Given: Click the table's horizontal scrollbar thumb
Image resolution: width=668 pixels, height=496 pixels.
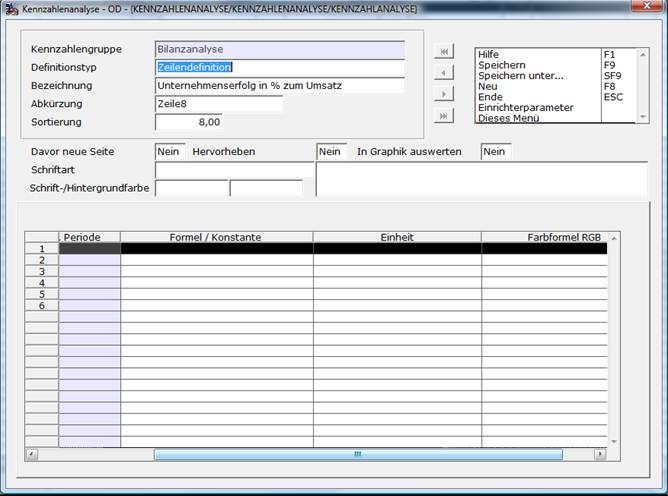Looking at the screenshot, I should 358,454.
